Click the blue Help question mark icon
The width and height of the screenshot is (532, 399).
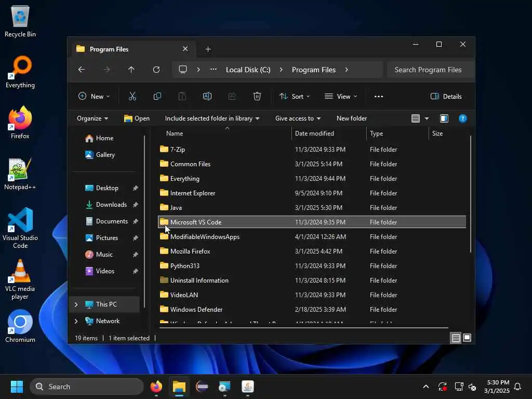pos(462,118)
